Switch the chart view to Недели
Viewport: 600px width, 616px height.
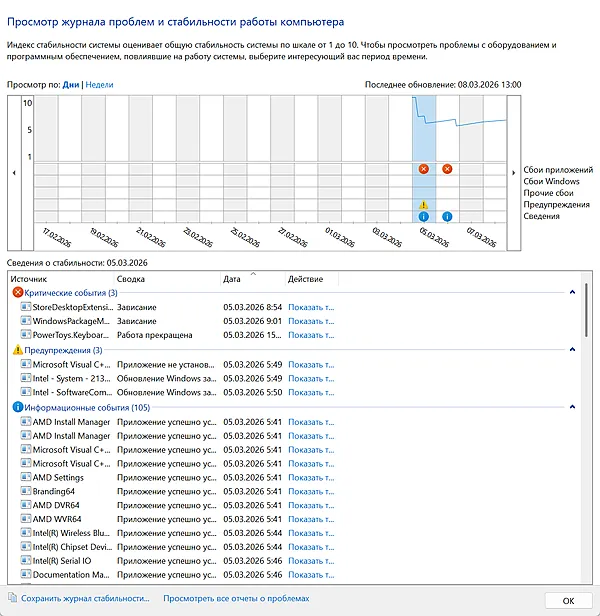tap(100, 86)
